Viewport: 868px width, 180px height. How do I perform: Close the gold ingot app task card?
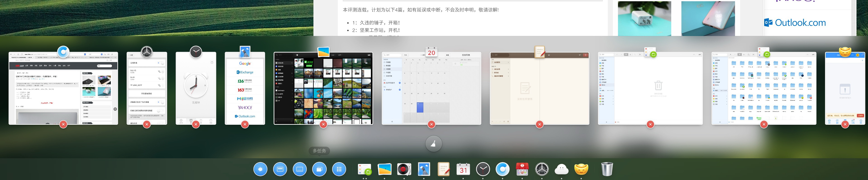845,124
